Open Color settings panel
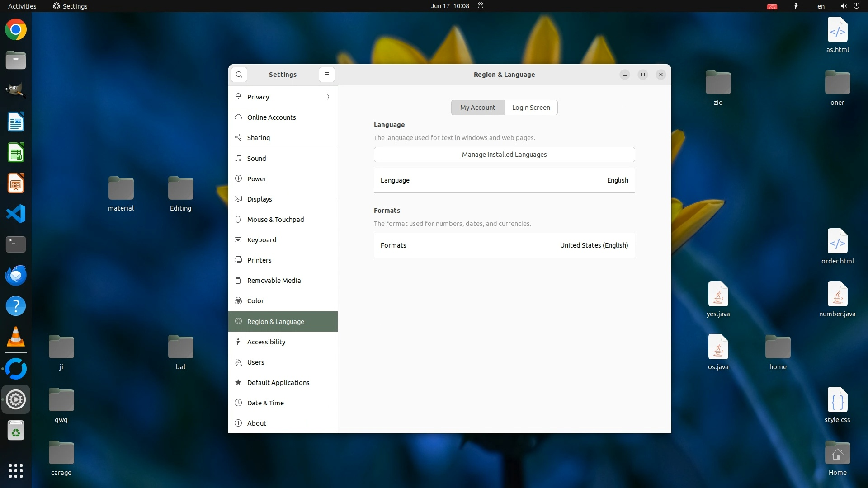 click(255, 301)
